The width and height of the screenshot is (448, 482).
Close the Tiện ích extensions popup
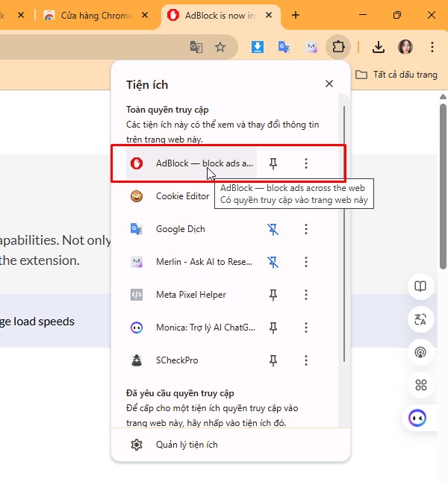[329, 84]
